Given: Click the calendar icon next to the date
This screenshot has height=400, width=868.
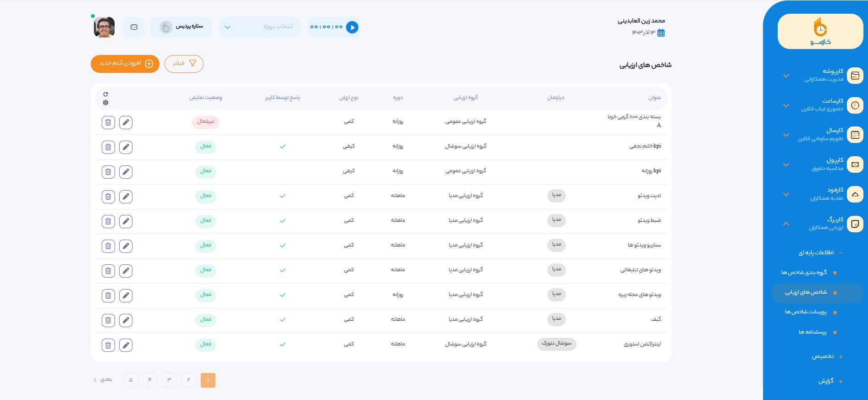Looking at the screenshot, I should pyautogui.click(x=661, y=33).
